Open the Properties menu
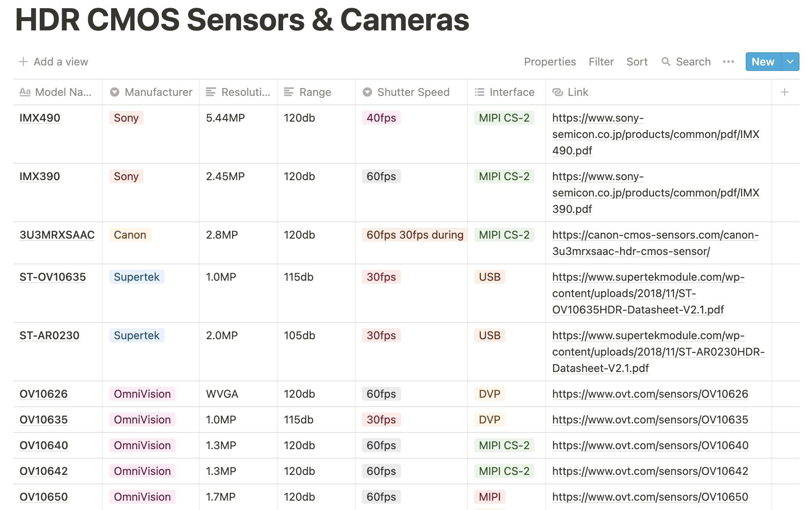The image size is (812, 510). click(x=550, y=62)
